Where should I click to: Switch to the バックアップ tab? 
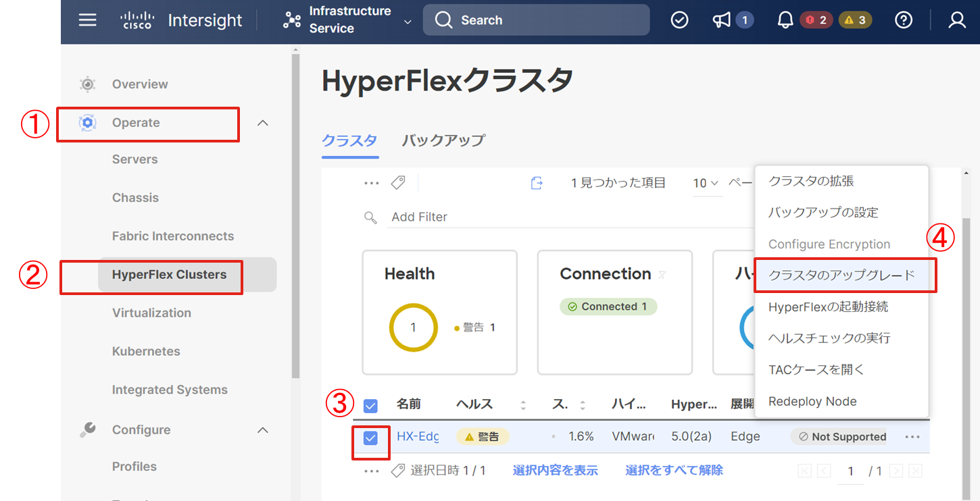(x=443, y=140)
